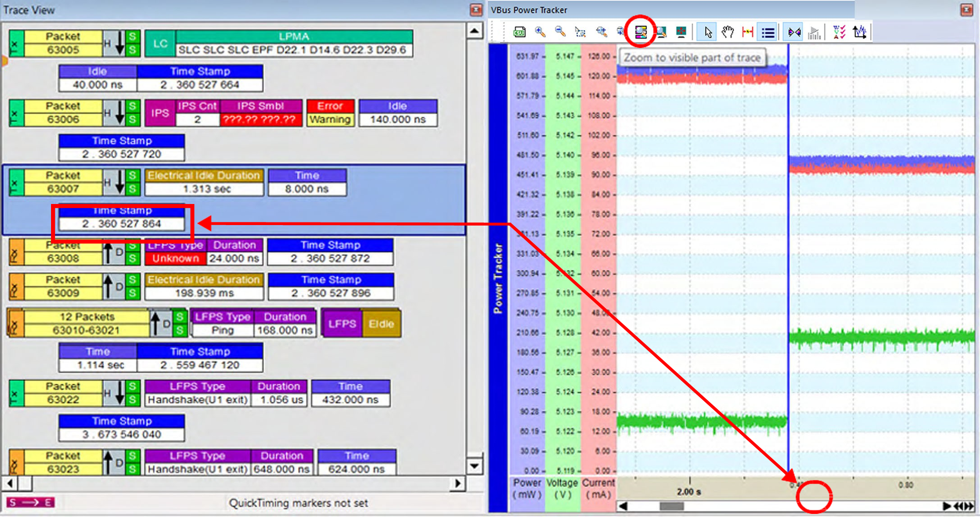Click the Trace View scroll-up arrow

(x=475, y=31)
